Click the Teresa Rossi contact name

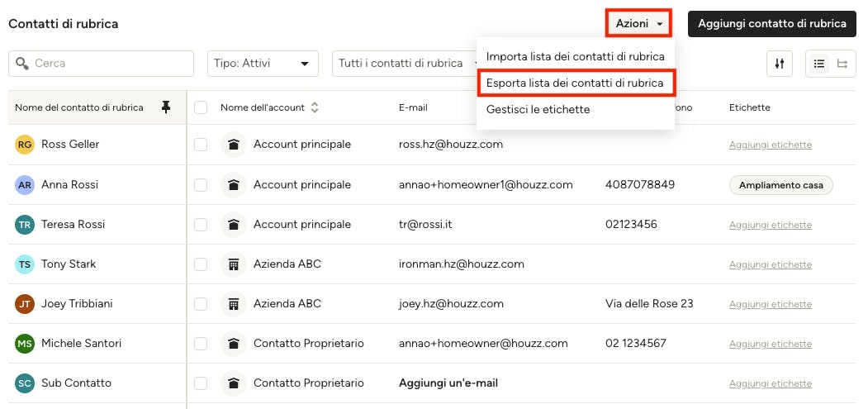(x=73, y=225)
